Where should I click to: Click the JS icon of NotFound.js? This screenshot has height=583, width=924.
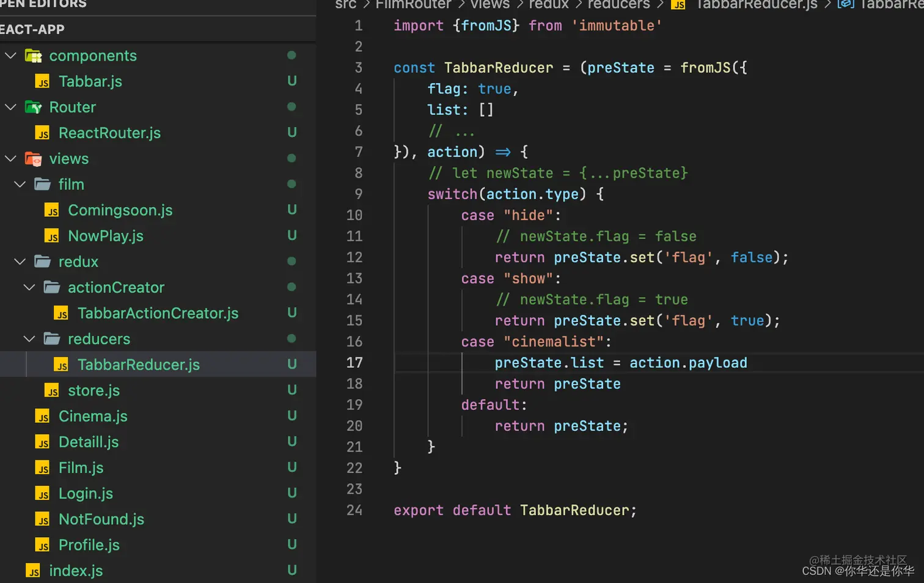(42, 519)
